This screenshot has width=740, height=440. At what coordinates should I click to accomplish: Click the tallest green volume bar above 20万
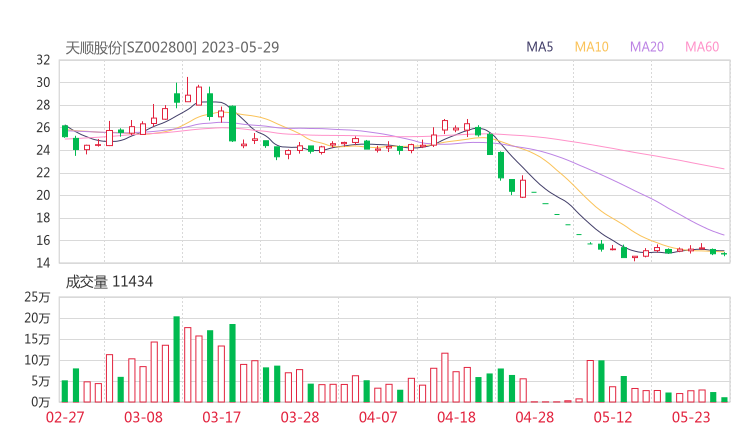click(177, 359)
